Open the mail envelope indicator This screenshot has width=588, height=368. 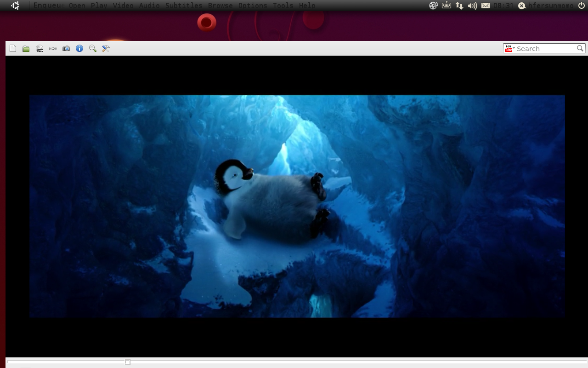[486, 6]
